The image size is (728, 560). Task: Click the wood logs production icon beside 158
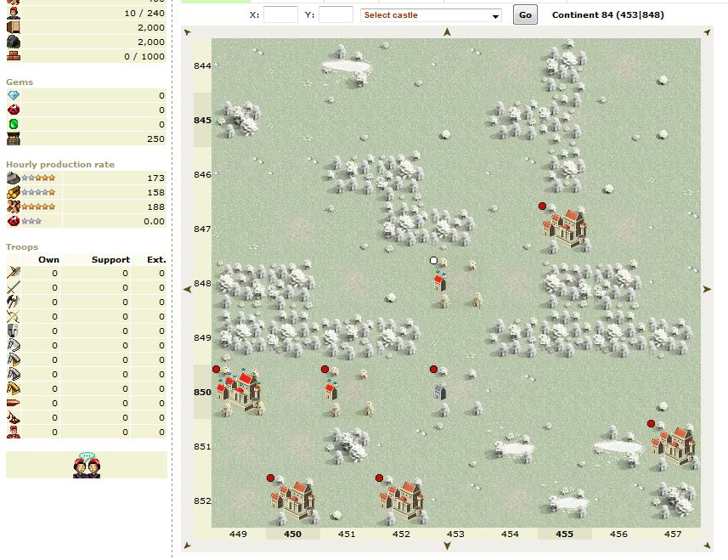point(13,192)
